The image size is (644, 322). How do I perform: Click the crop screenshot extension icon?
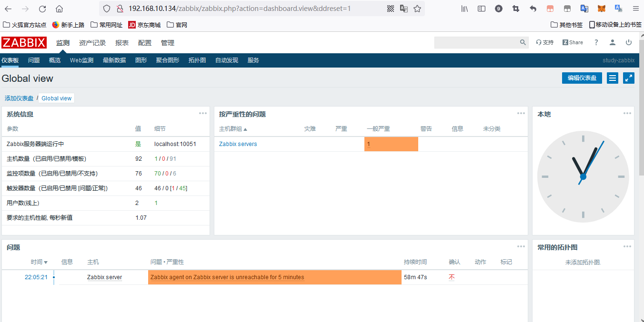(516, 9)
